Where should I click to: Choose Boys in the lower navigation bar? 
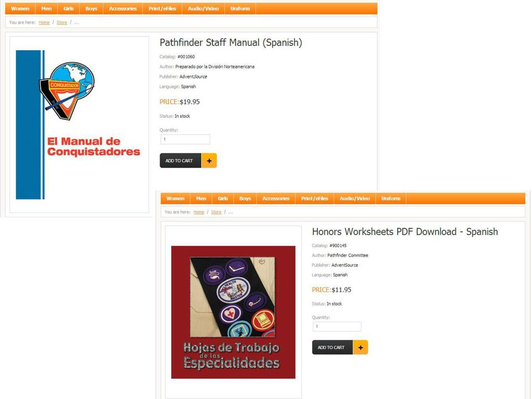click(245, 198)
